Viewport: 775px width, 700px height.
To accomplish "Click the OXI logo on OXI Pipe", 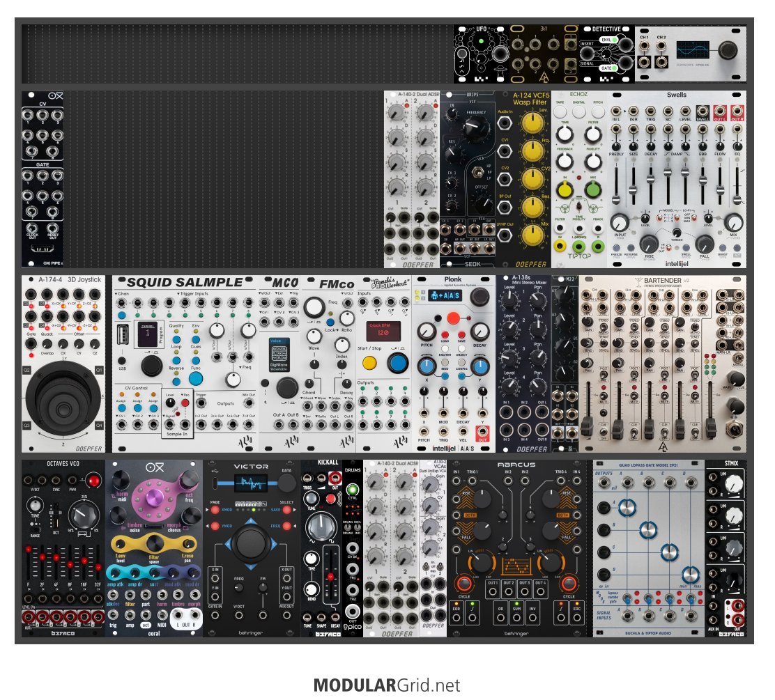I will (55, 96).
